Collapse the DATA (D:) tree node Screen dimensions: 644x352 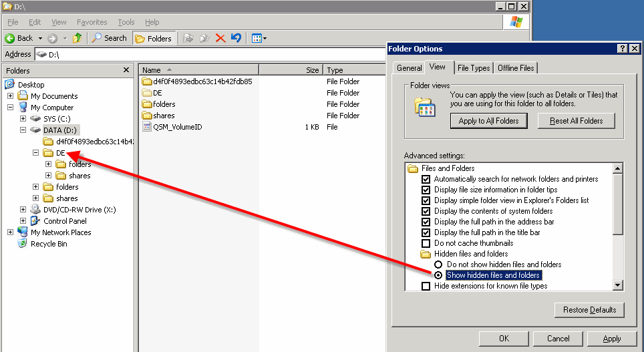[x=23, y=130]
